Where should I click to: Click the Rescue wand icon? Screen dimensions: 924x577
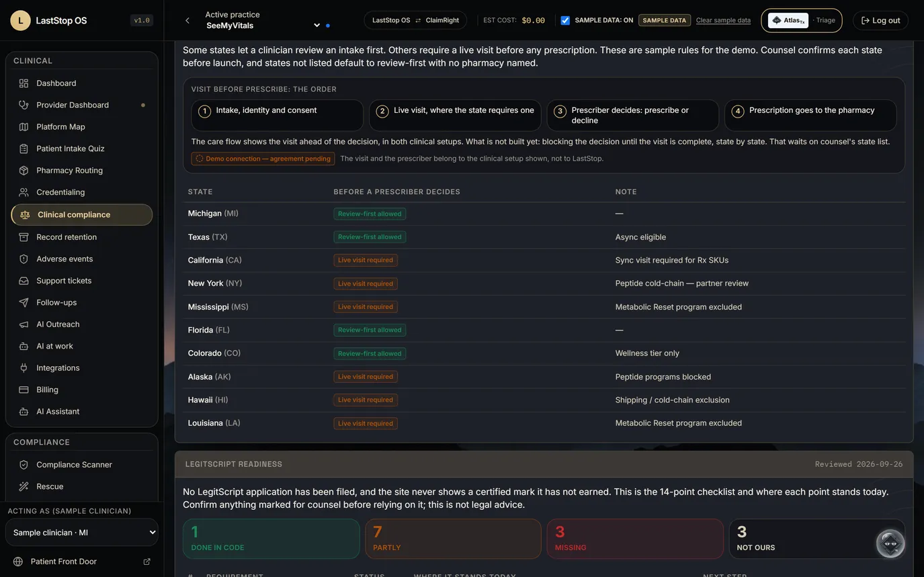(x=24, y=486)
